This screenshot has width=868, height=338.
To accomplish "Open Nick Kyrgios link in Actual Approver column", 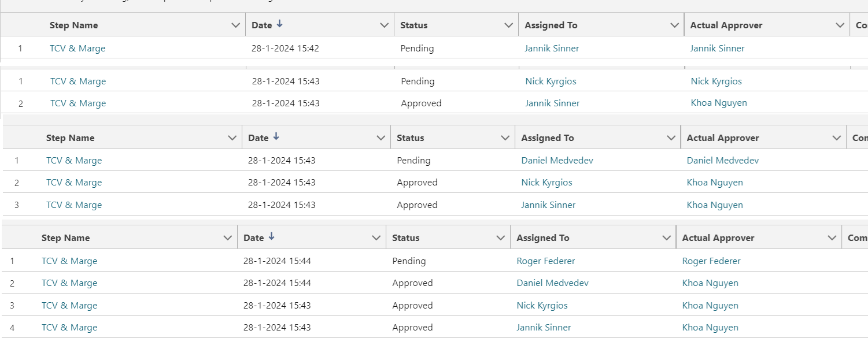I will [716, 81].
